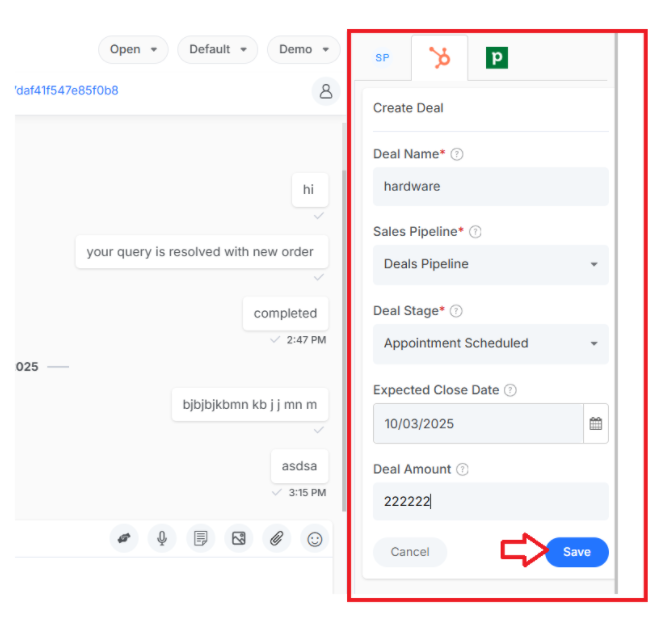Cancel deal creation

point(409,552)
